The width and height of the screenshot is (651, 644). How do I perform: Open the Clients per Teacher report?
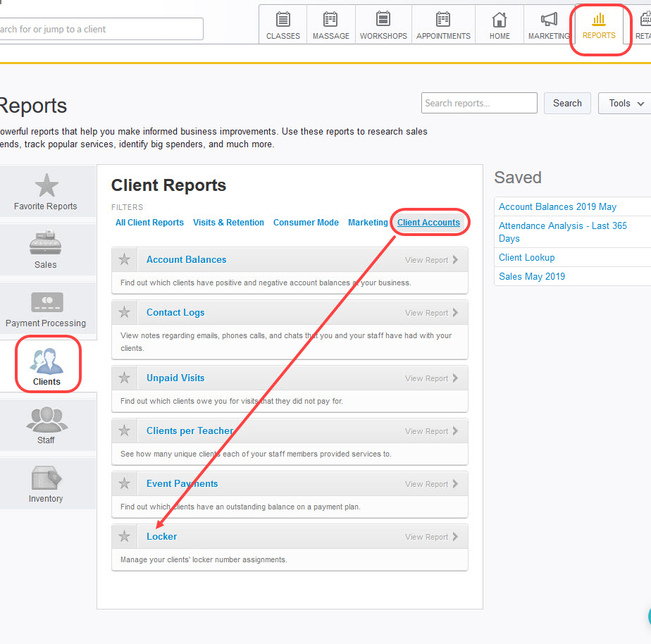[x=190, y=431]
